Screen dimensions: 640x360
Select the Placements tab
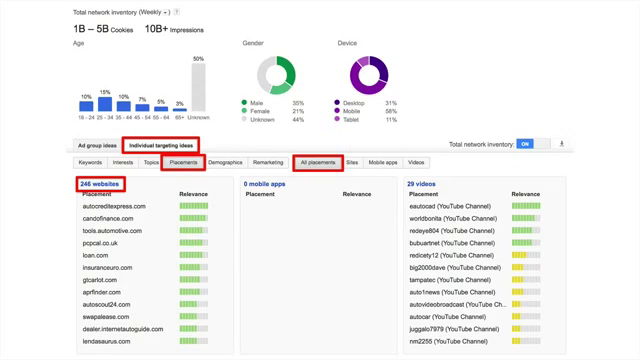[183, 162]
